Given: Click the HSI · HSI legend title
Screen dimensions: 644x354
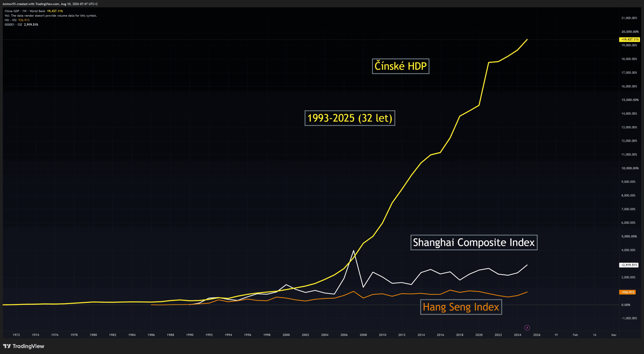Looking at the screenshot, I should [x=11, y=20].
